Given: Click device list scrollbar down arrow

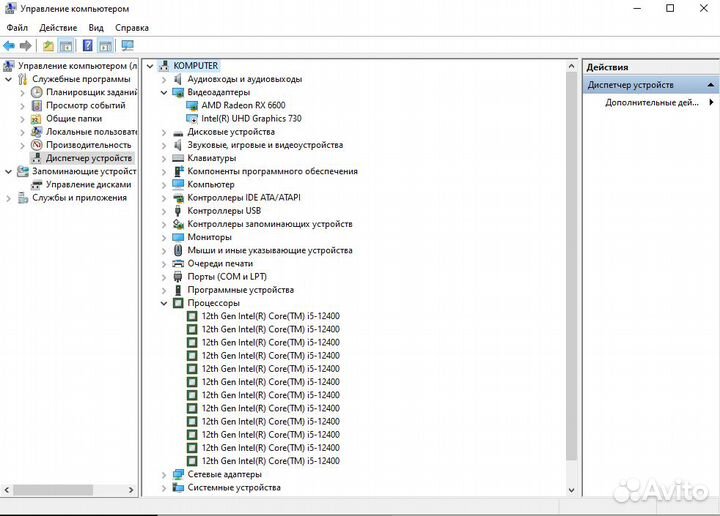Looking at the screenshot, I should pos(571,490).
